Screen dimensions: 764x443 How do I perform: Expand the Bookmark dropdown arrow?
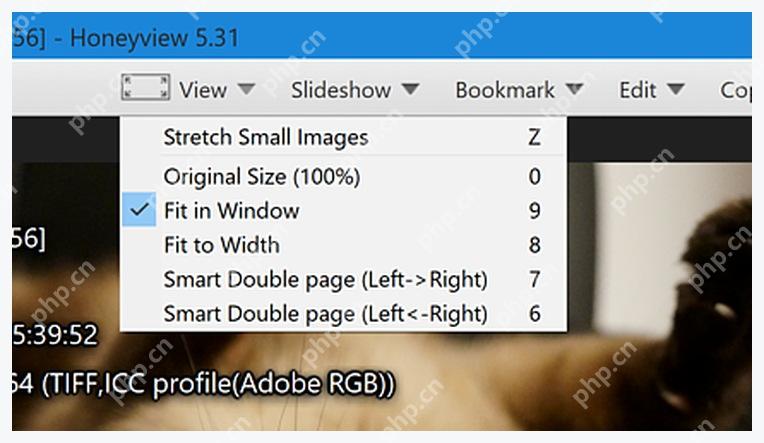(x=574, y=89)
